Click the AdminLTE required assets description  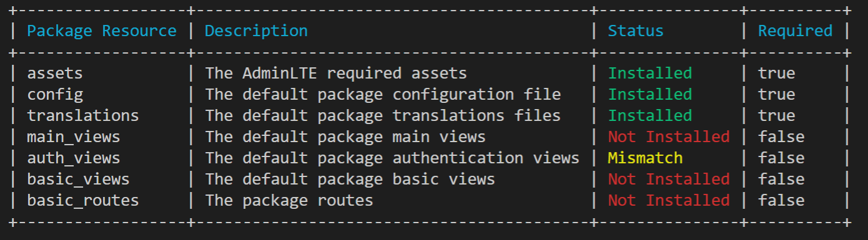[x=336, y=74]
